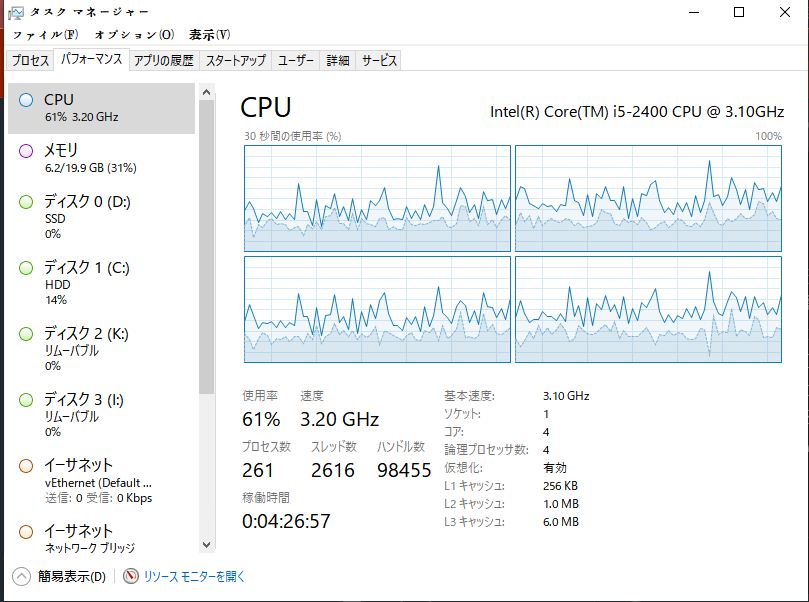Click the 使用率 value 61%
Image resolution: width=809 pixels, height=602 pixels.
pos(261,419)
